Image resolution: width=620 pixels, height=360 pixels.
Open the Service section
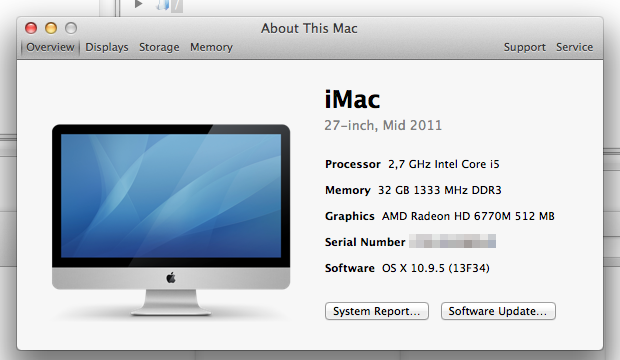click(x=575, y=47)
